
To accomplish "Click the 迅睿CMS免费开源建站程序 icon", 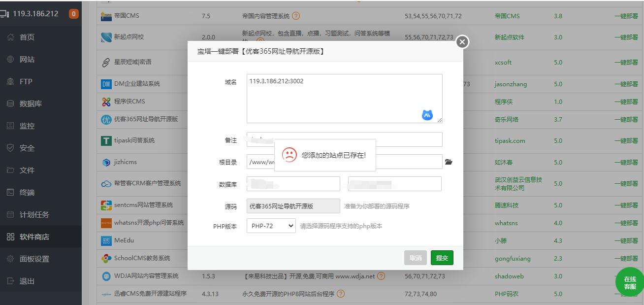I will pyautogui.click(x=106, y=294).
